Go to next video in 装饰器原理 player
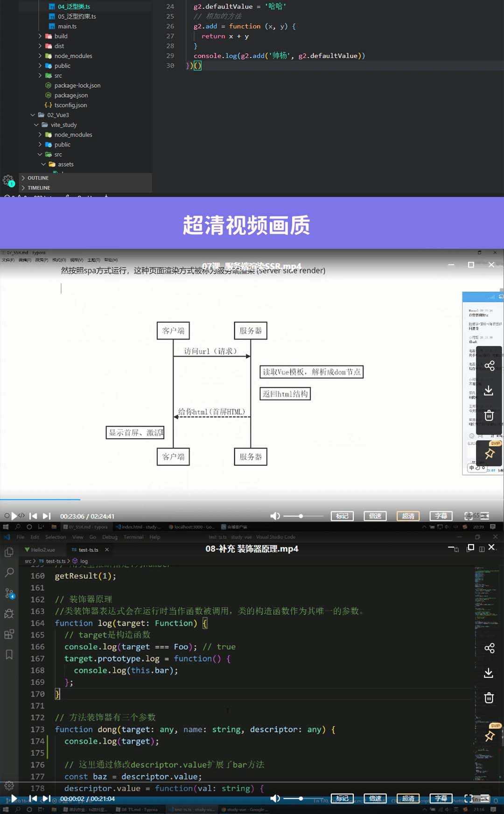 (x=46, y=799)
